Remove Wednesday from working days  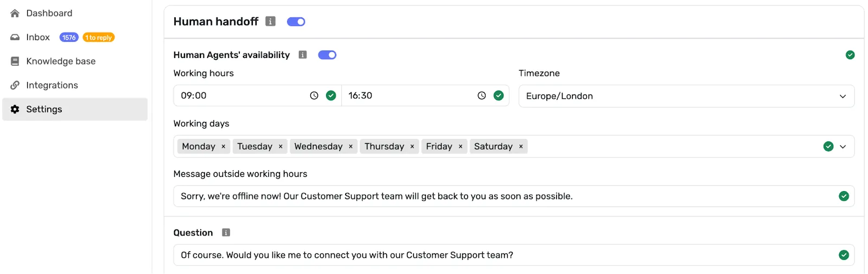(x=351, y=146)
